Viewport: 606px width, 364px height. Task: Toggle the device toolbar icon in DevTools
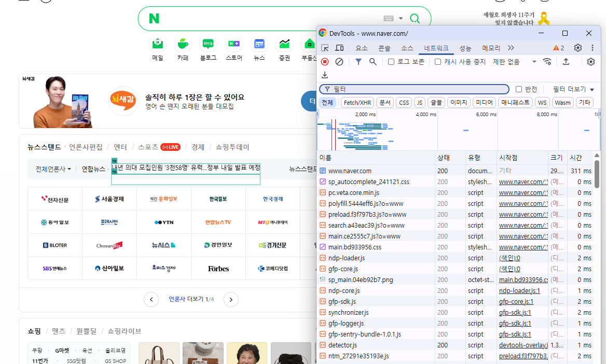click(340, 48)
